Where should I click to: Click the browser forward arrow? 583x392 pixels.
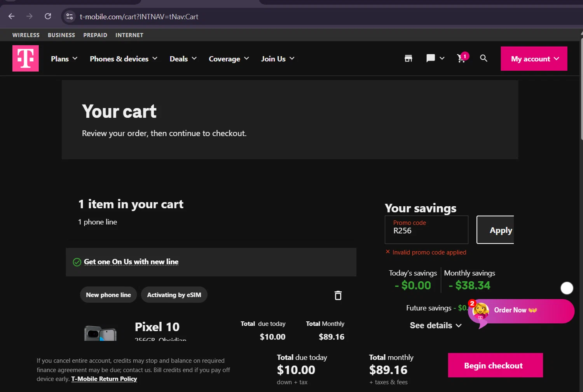(30, 16)
